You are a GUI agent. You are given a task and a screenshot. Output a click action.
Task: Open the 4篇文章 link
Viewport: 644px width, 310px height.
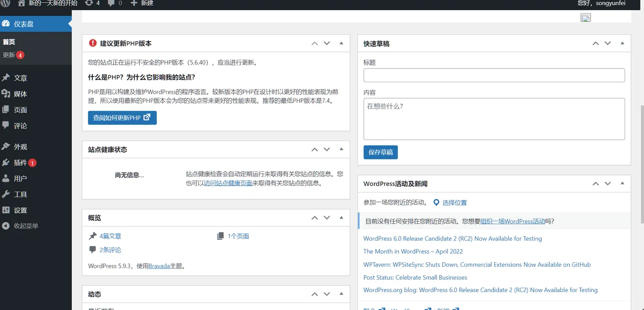(110, 236)
